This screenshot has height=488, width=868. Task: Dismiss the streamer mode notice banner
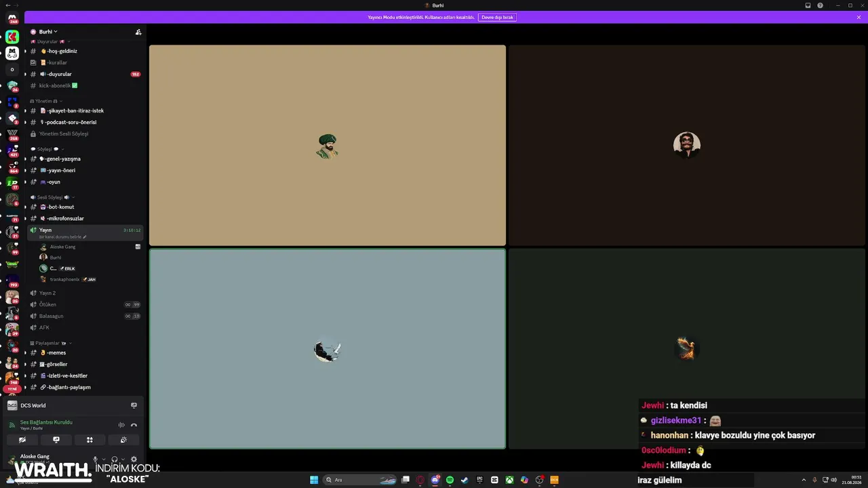click(859, 17)
